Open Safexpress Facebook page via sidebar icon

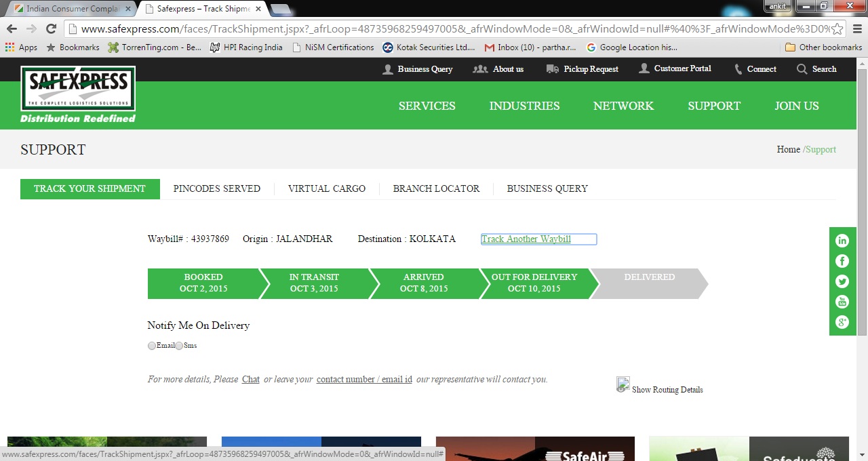842,261
